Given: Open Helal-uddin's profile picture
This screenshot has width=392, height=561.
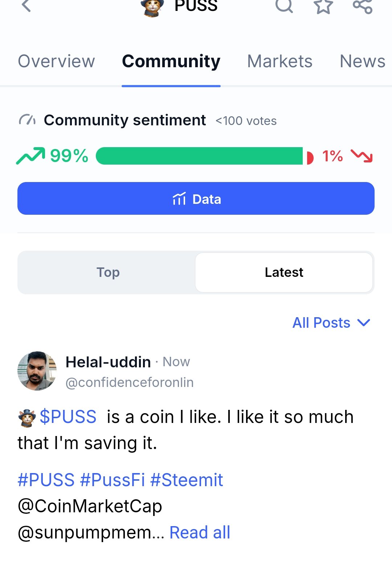Looking at the screenshot, I should (x=37, y=371).
